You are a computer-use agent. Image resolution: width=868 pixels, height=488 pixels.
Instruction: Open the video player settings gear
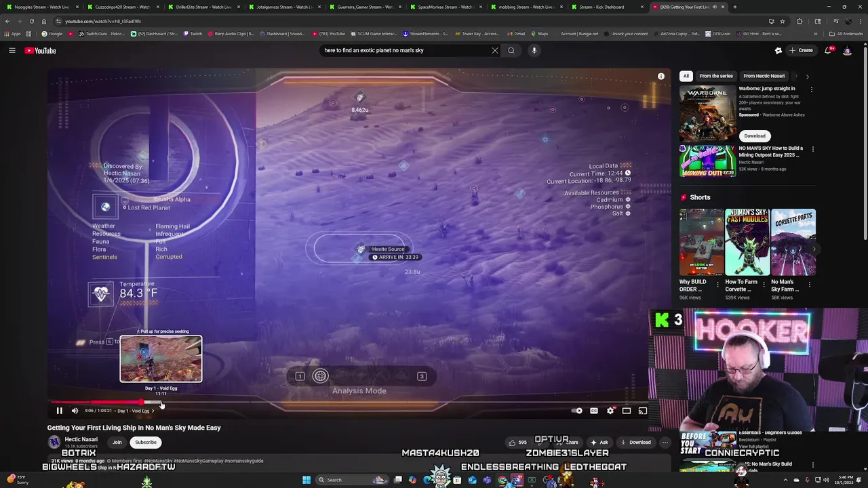click(610, 411)
